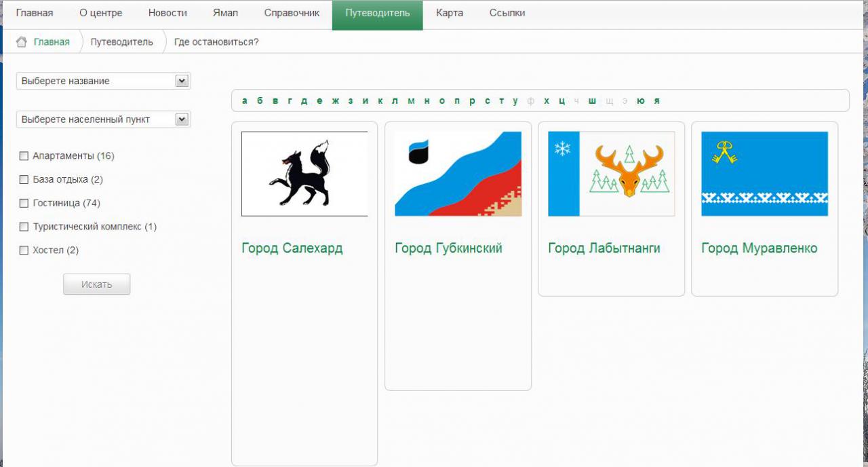The image size is (868, 467).
Task: Click the Искать button
Action: tap(96, 284)
